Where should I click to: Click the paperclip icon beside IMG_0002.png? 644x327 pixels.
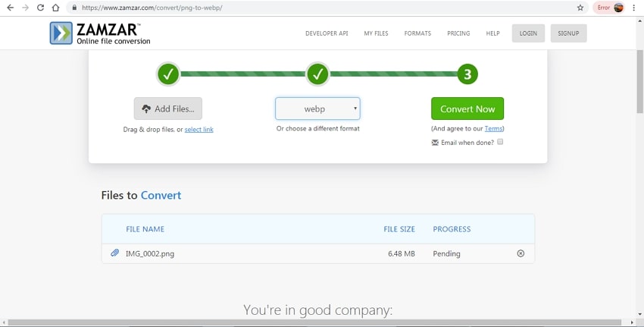(114, 253)
